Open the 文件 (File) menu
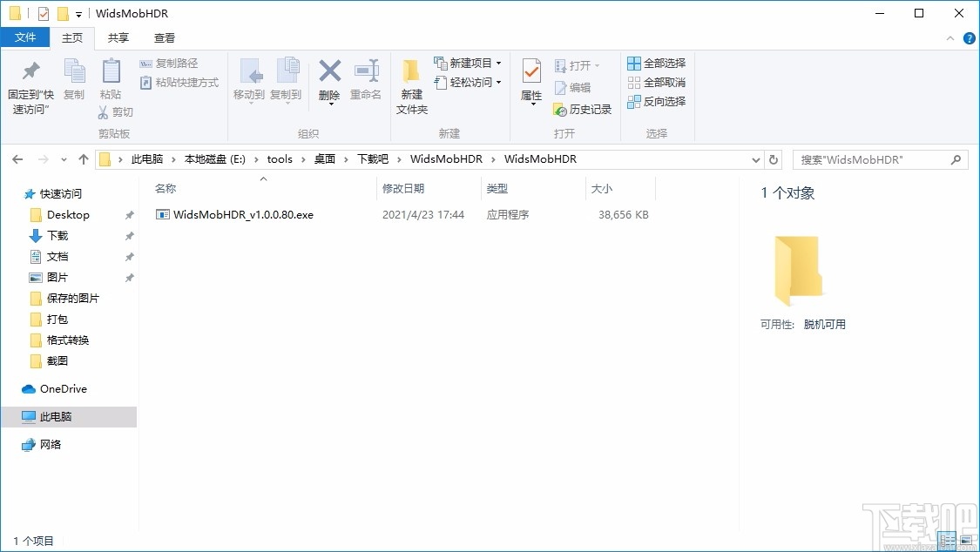The width and height of the screenshot is (980, 552). (x=25, y=37)
